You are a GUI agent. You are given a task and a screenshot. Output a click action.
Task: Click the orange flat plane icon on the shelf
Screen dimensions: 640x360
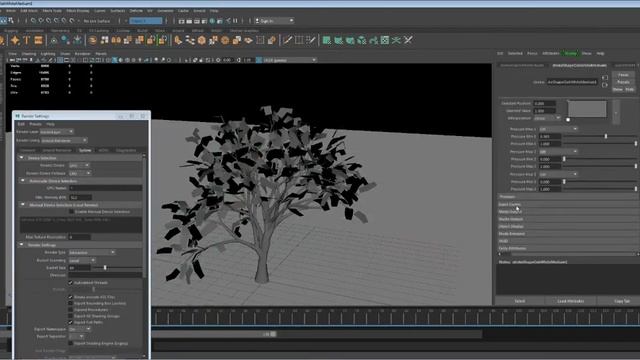pyautogui.click(x=249, y=40)
